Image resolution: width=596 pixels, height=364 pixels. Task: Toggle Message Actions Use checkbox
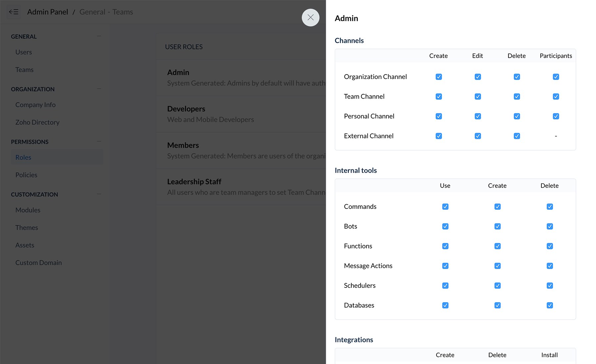445,266
